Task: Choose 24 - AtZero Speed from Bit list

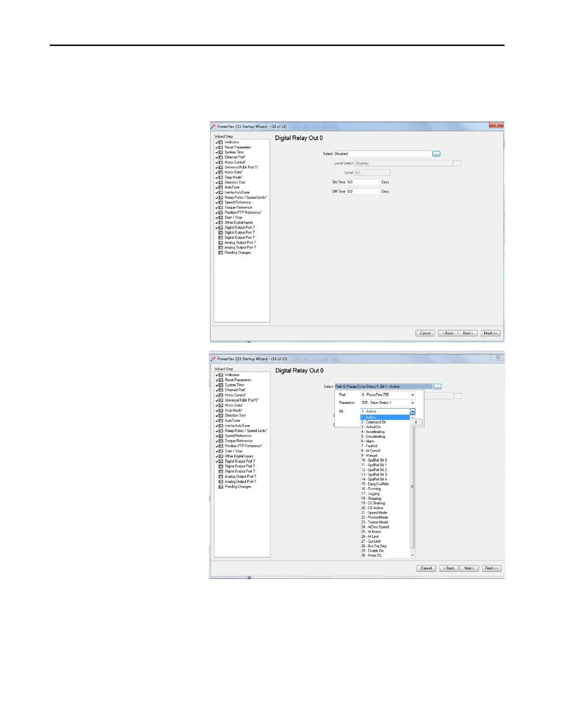Action: coord(385,527)
